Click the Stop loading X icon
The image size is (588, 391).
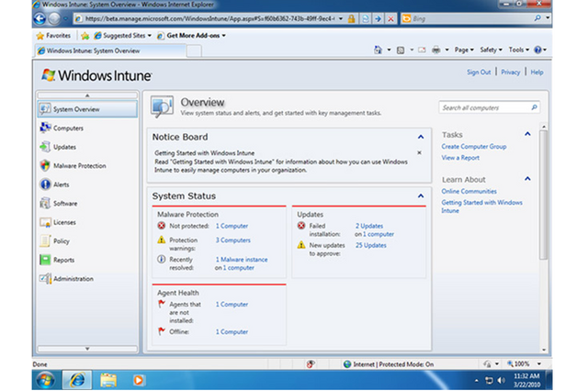(390, 18)
